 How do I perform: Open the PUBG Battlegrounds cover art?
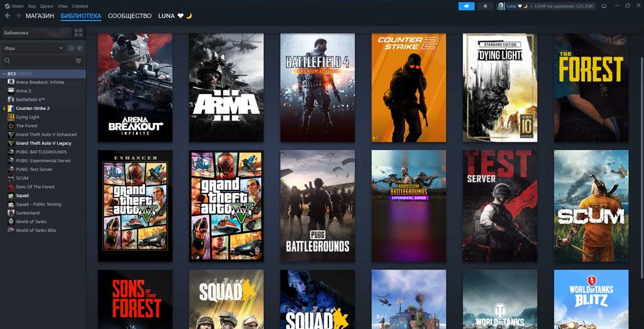pyautogui.click(x=317, y=206)
